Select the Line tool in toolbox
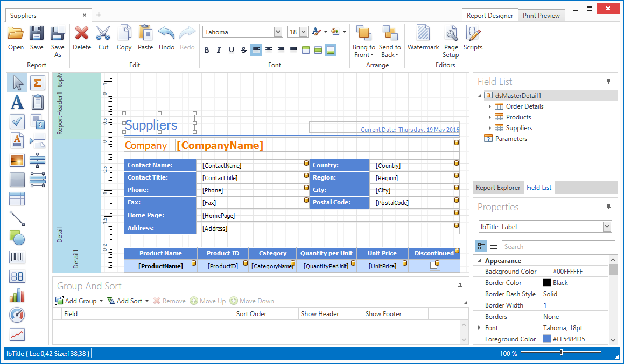 (17, 218)
